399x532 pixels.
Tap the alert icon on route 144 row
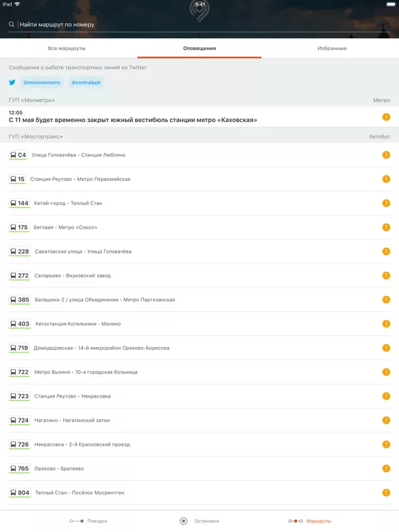(386, 203)
